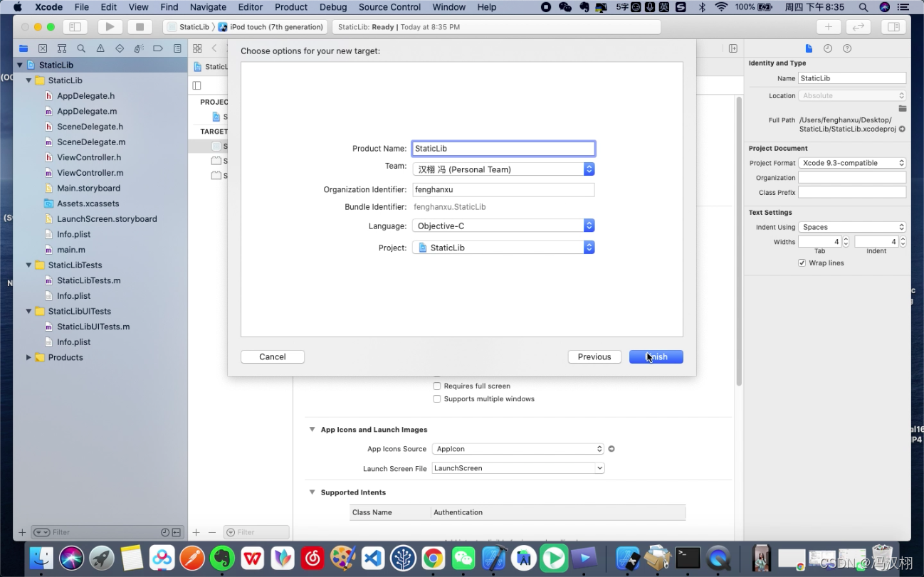Viewport: 924px width, 577px height.
Task: Select the Quick Help inspector icon
Action: point(847,48)
